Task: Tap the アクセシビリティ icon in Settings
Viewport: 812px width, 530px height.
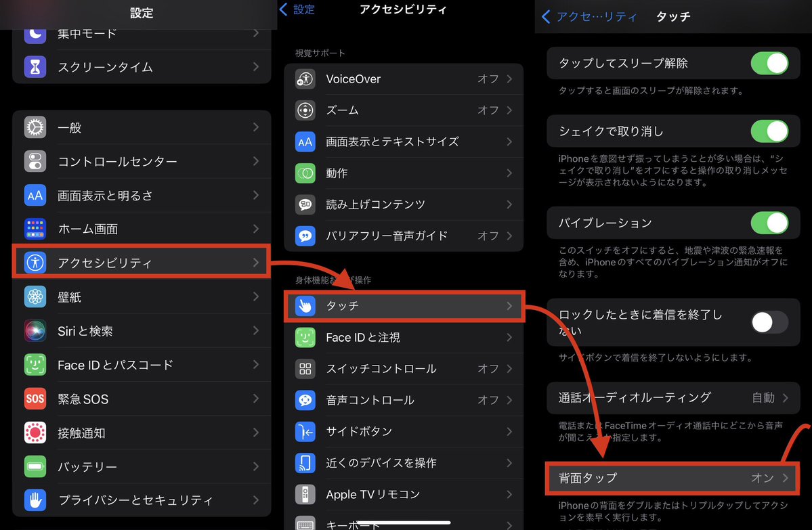Action: click(35, 263)
